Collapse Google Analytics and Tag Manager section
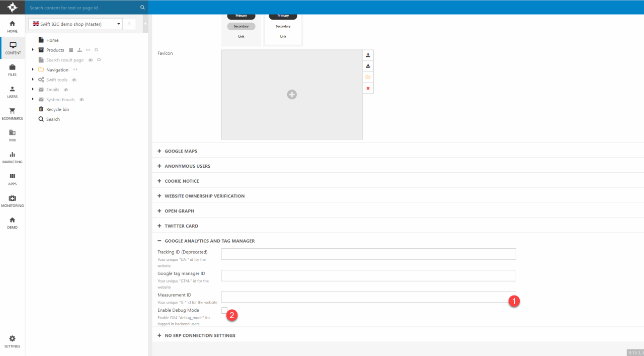644x356 pixels. coord(209,241)
